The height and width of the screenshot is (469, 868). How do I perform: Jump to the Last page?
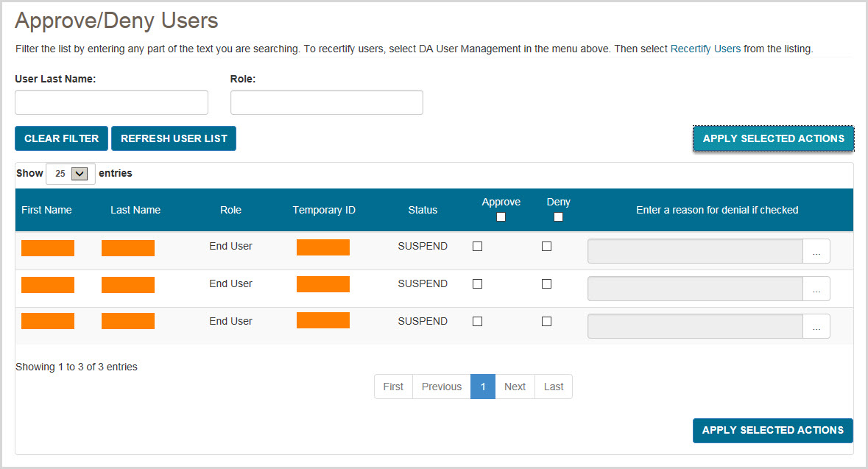(554, 387)
